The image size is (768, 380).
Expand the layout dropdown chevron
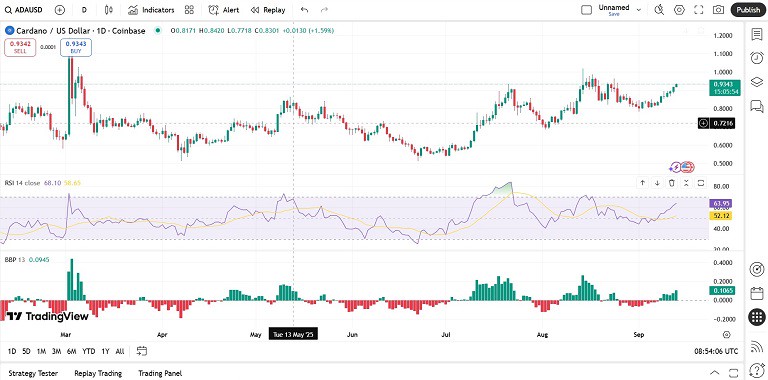pos(639,10)
